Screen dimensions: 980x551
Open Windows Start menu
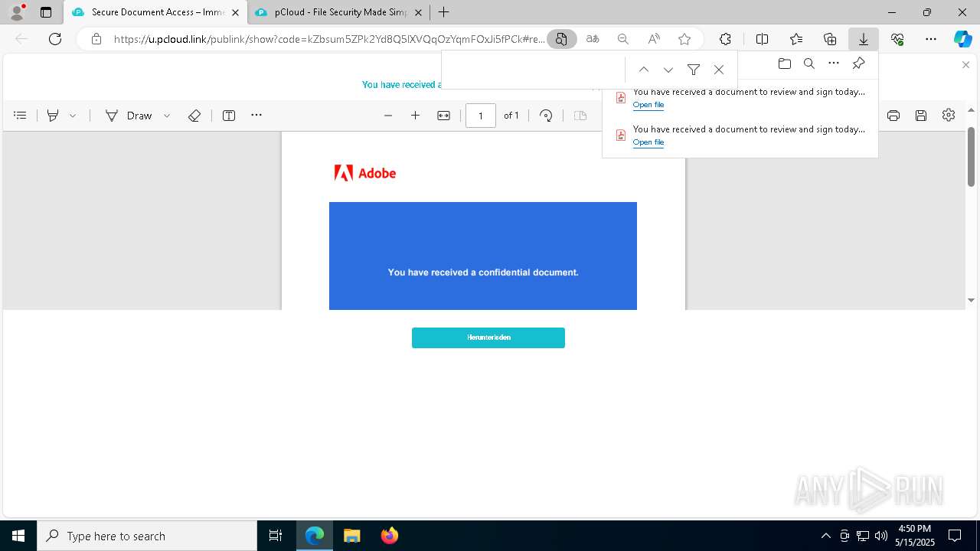[18, 536]
